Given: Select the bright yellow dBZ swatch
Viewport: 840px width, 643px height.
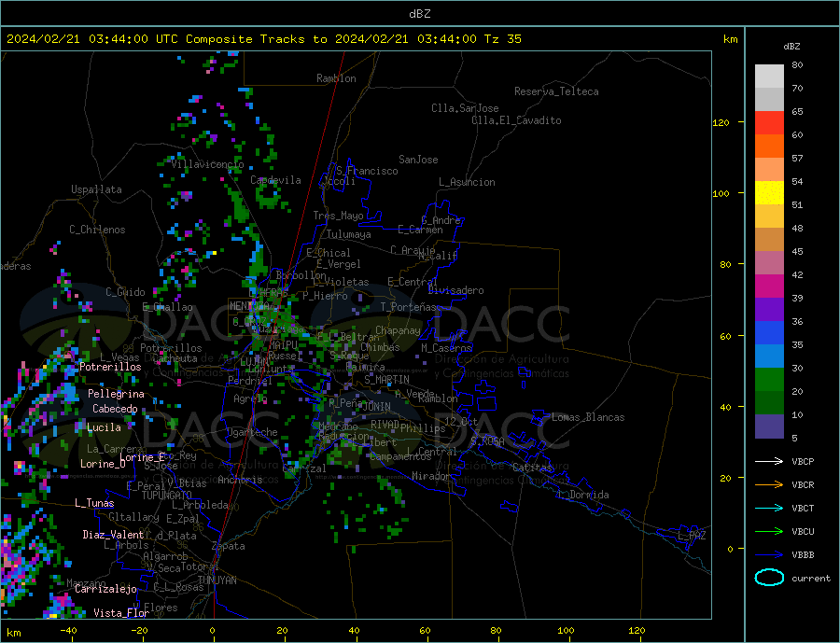Looking at the screenshot, I should (769, 193).
